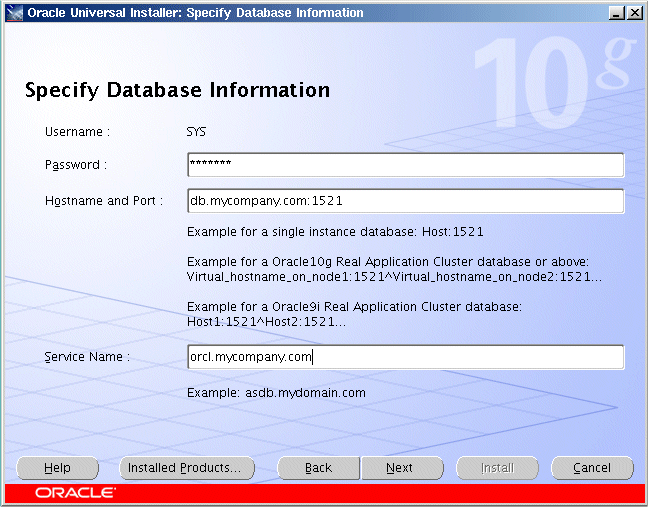Click the 'Hostname and Port :' label

tap(104, 201)
